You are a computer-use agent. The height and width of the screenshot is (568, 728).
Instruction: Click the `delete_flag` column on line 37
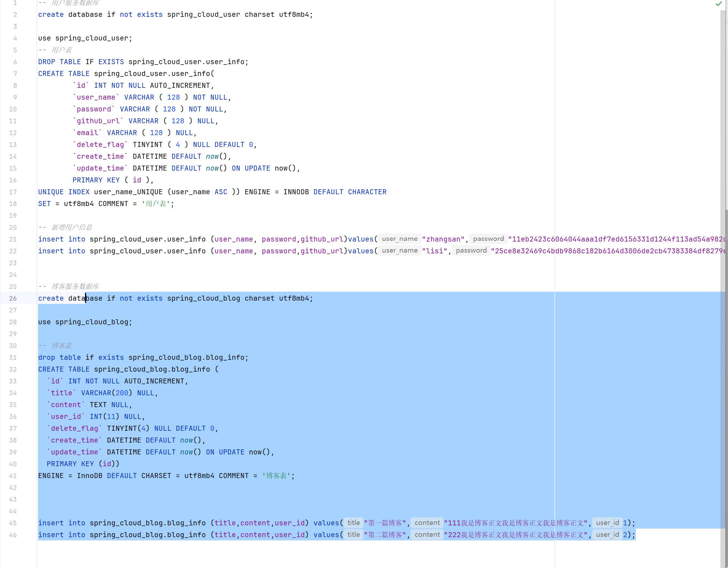[74, 428]
